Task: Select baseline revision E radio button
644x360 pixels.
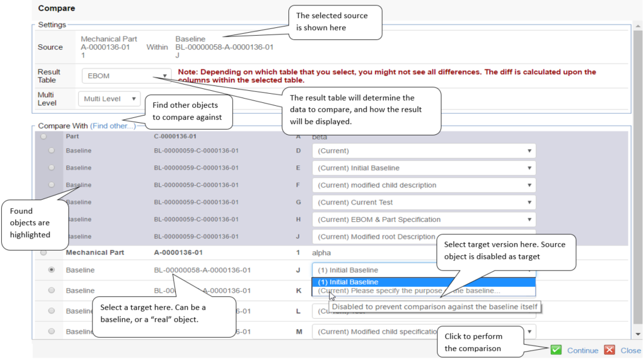Action: click(51, 168)
